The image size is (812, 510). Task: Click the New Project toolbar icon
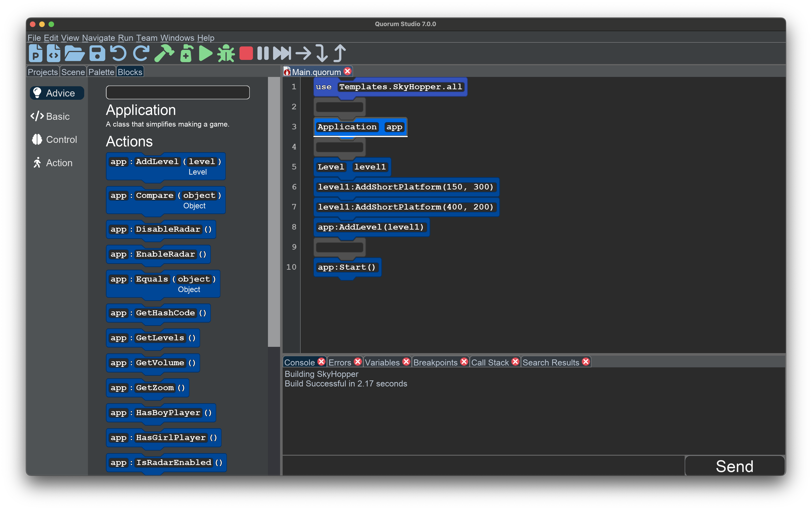(35, 53)
